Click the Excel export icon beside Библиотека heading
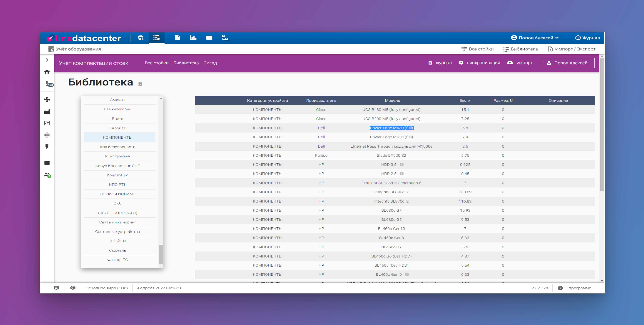 coord(140,84)
